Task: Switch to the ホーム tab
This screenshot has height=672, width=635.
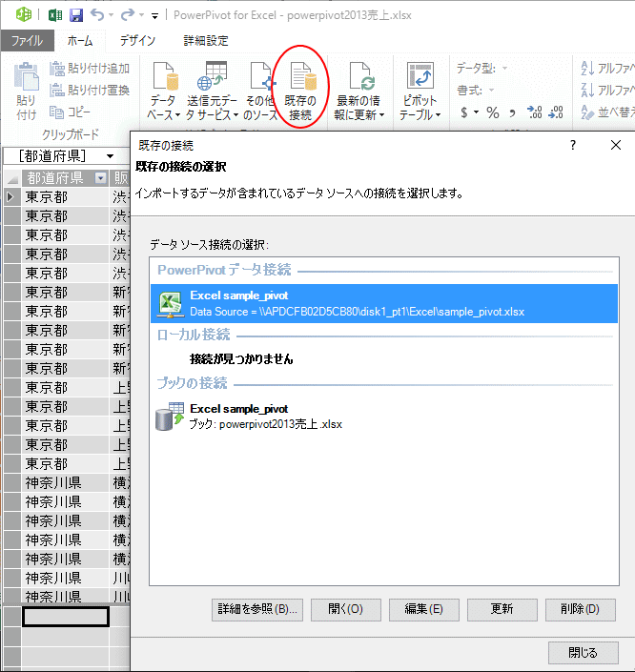Action: 80,41
